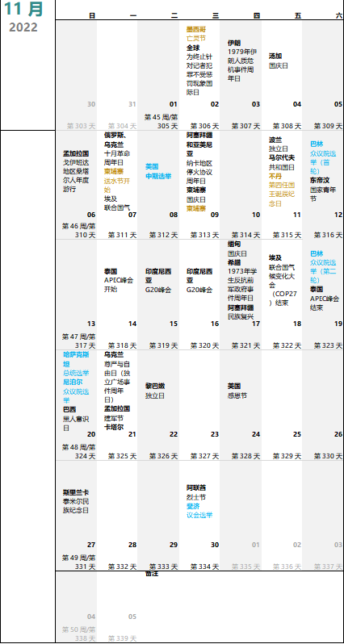Click the '泰国 APEC峰会结束' event
The height and width of the screenshot is (644, 344).
[325, 298]
